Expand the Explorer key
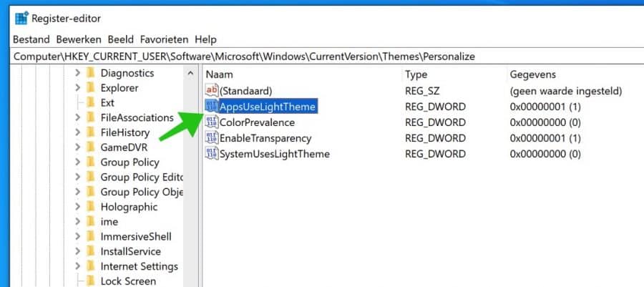 pyautogui.click(x=77, y=88)
